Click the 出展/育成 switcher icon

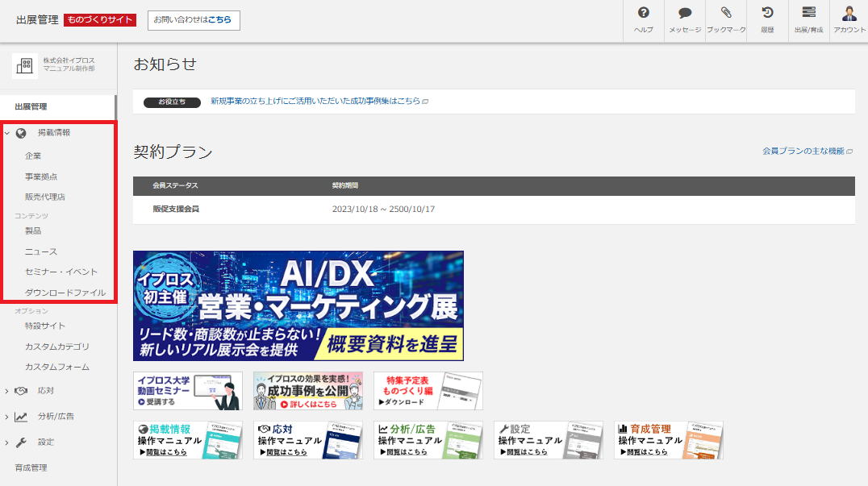pos(807,15)
